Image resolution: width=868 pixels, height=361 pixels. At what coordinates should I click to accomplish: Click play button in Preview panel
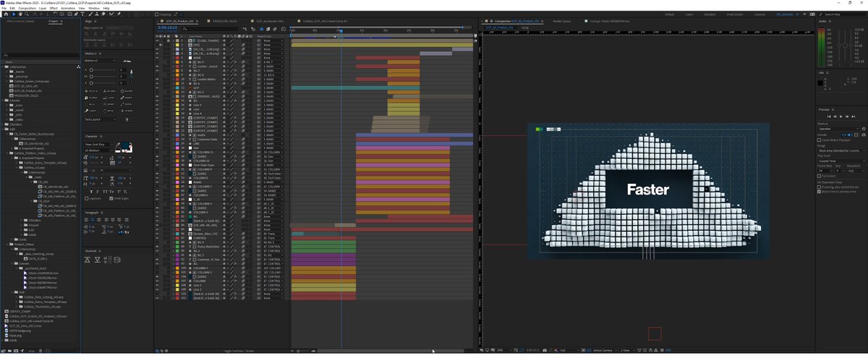[841, 116]
